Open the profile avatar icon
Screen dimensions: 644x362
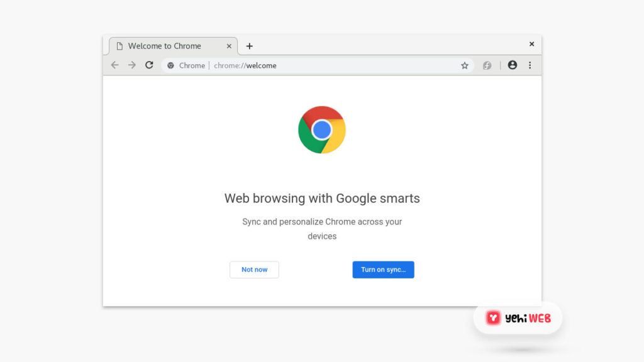[x=513, y=65]
